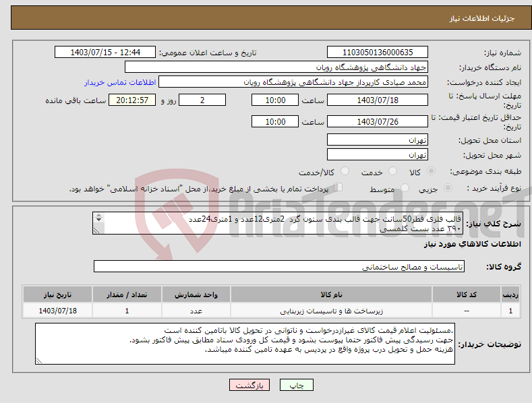Click table cell need date 1403/07/18

[x=58, y=311]
